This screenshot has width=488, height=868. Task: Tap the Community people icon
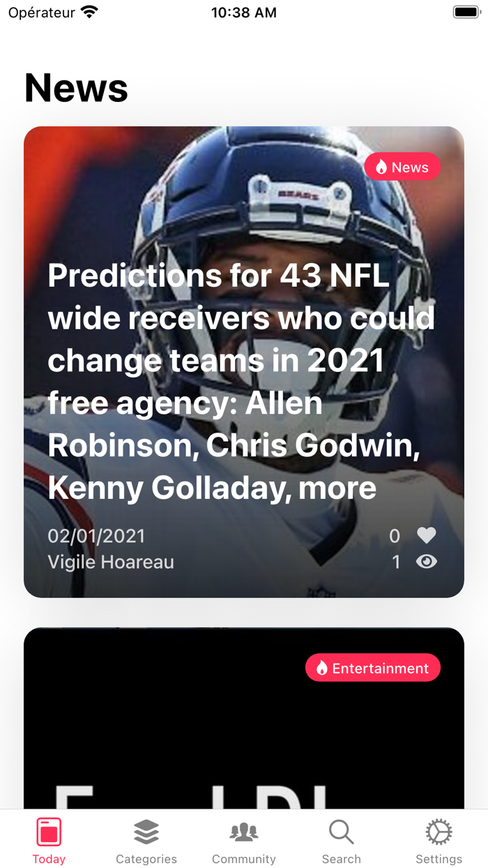tap(244, 832)
